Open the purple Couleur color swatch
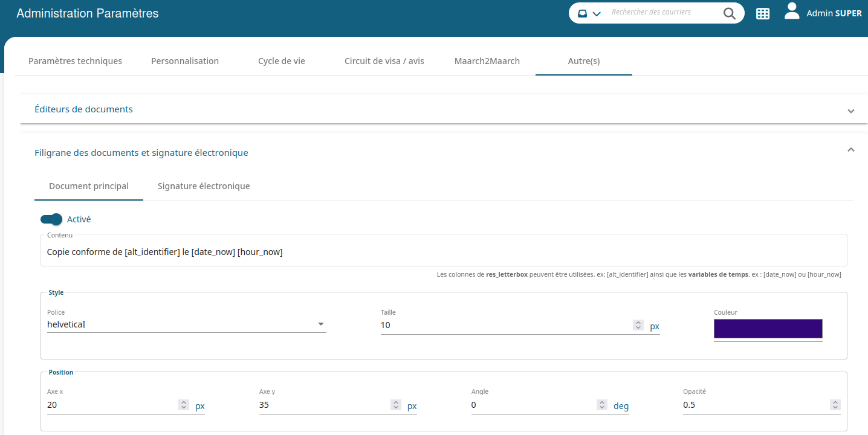Viewport: 868px width, 435px height. (x=768, y=329)
